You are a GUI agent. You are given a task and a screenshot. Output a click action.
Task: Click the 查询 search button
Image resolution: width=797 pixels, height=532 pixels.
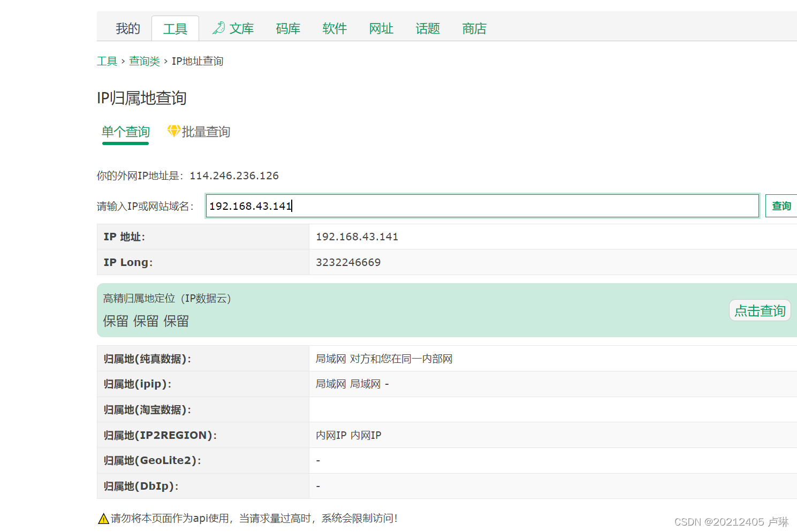781,206
